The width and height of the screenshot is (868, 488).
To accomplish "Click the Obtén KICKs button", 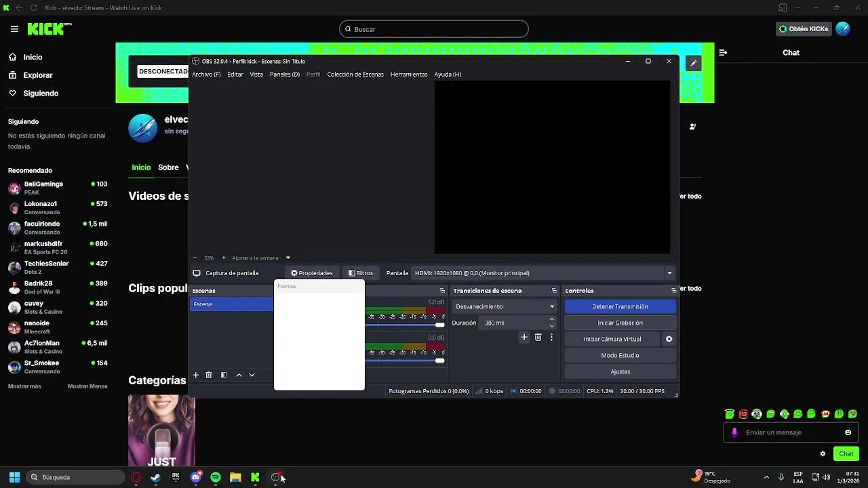I will pos(804,29).
